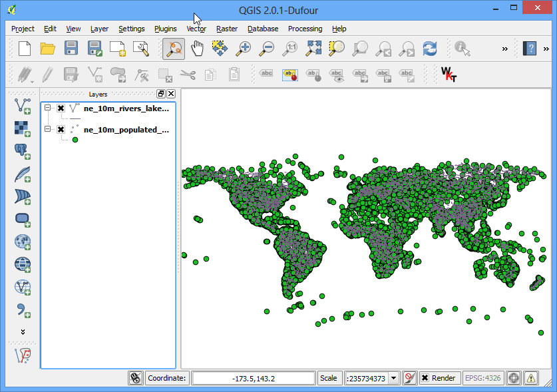Toggle the Render checkbox in status bar

425,378
